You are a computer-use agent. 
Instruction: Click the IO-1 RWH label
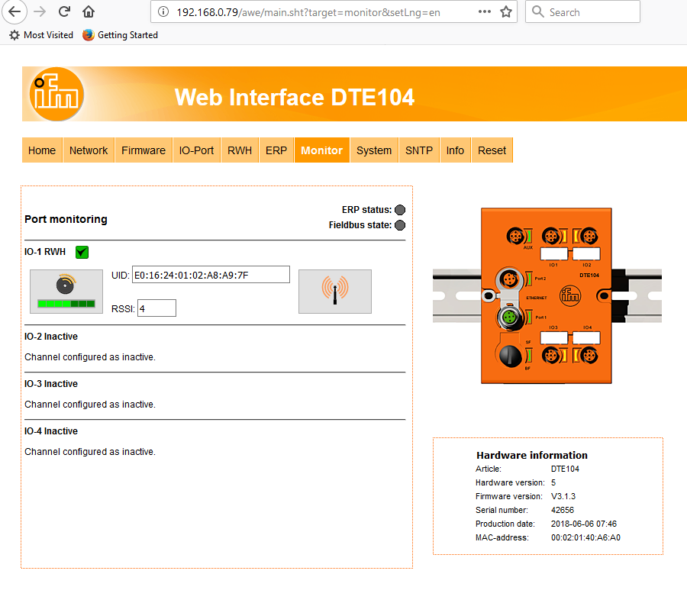pos(45,252)
